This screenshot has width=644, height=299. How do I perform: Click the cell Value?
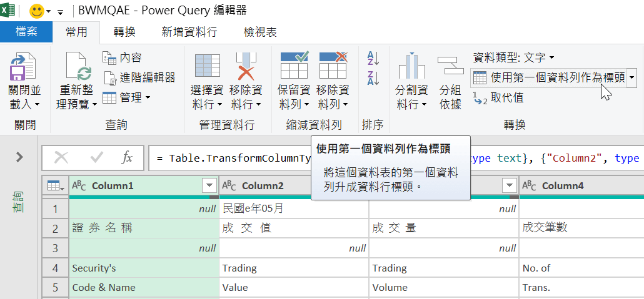coord(294,288)
